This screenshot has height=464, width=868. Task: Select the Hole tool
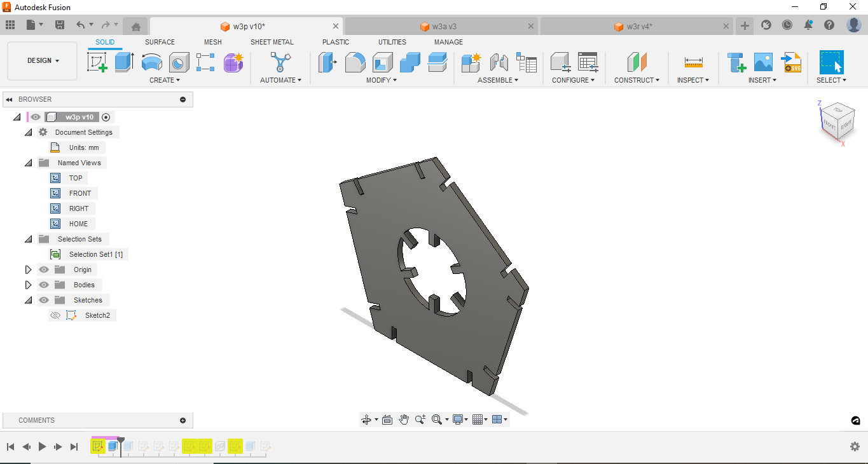coord(179,62)
